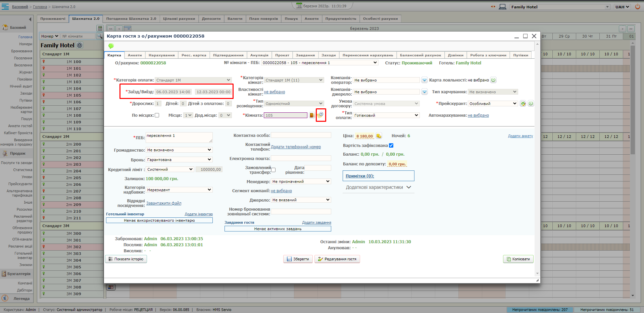The image size is (644, 313).
Task: Click the Зберегти button
Action: (298, 259)
